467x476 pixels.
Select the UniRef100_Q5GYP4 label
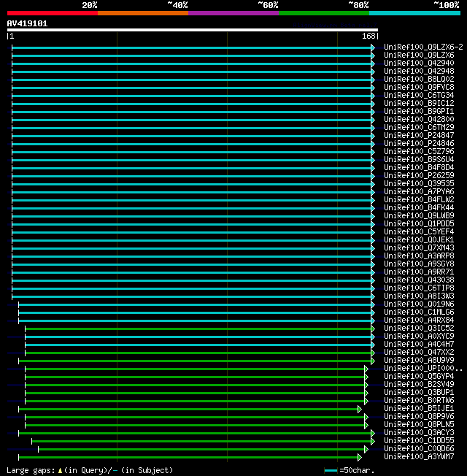click(x=419, y=377)
